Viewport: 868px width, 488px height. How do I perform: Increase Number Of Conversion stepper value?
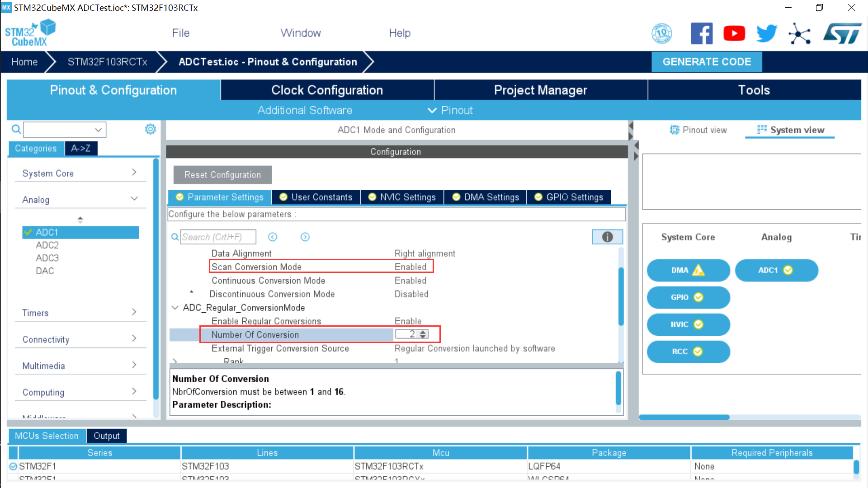coord(423,332)
